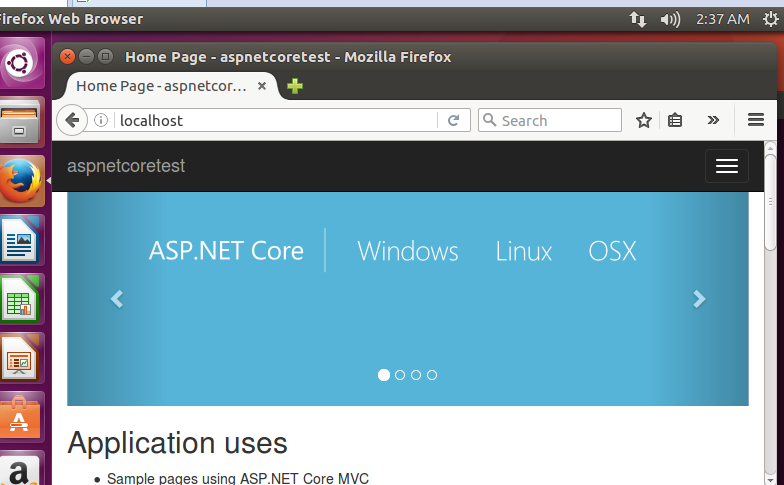This screenshot has width=784, height=485.
Task: Reload the localhost page
Action: pos(453,121)
